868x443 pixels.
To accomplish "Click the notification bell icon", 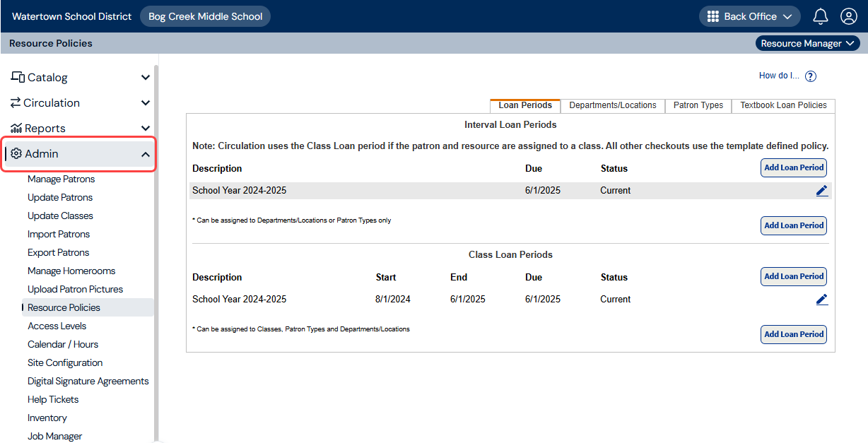I will point(820,16).
